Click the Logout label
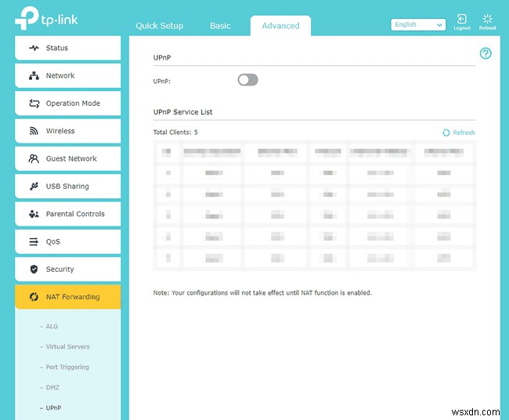This screenshot has height=420, width=509. (x=461, y=28)
